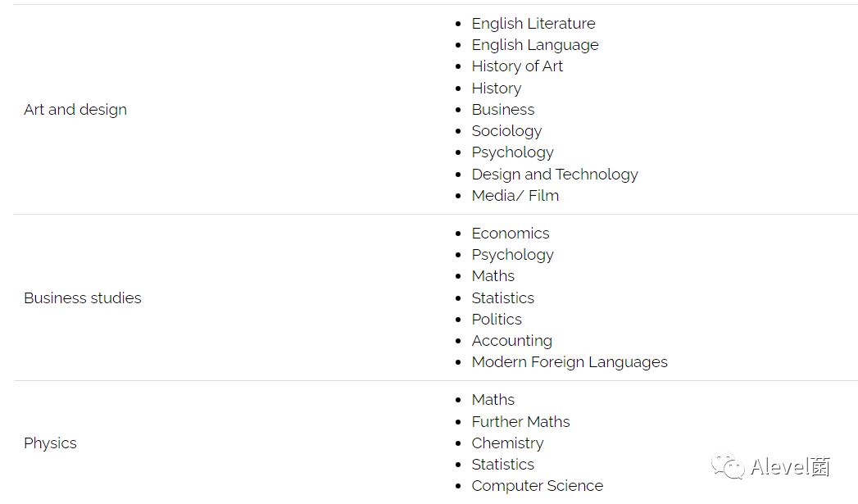
Task: Click the WeChat logo icon in watermark
Action: (728, 466)
